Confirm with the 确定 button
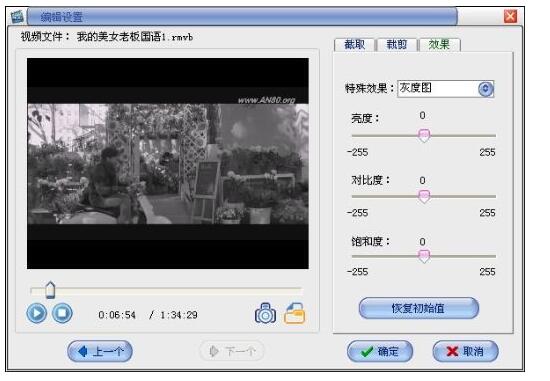The height and width of the screenshot is (381, 550). click(x=380, y=351)
